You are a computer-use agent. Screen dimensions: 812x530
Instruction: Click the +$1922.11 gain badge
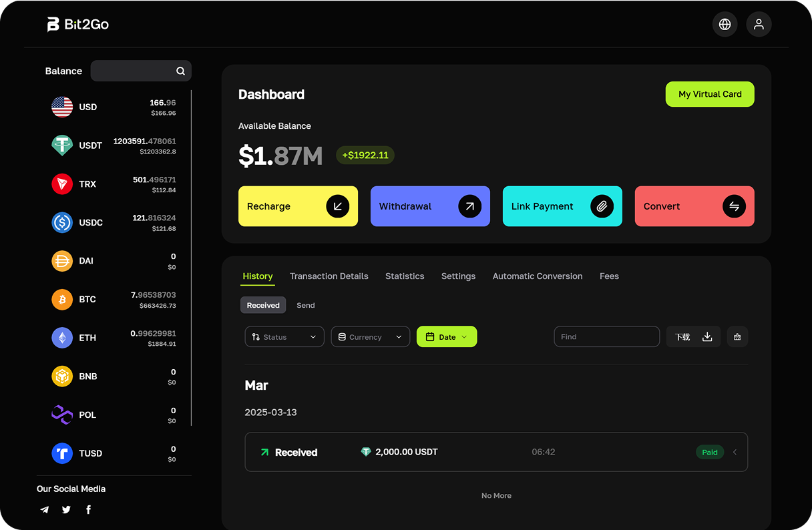click(x=365, y=155)
